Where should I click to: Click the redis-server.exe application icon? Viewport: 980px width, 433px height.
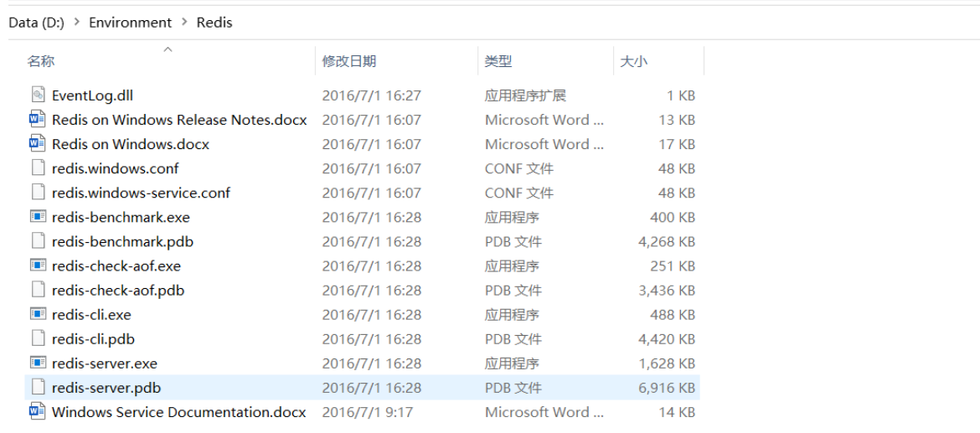(x=39, y=363)
